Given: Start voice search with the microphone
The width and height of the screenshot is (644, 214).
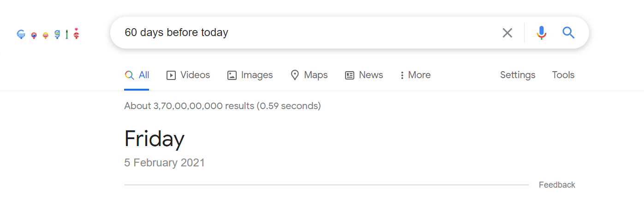Looking at the screenshot, I should click(542, 33).
